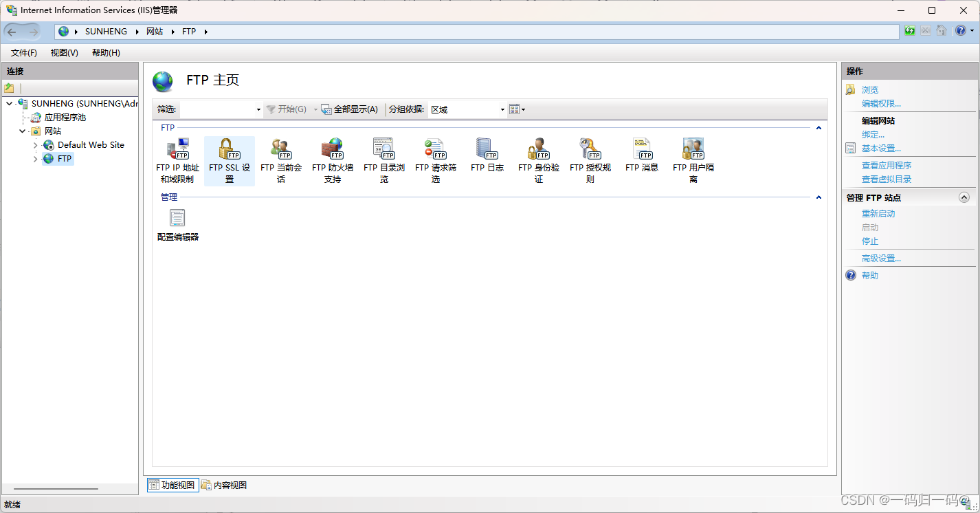980x513 pixels.
Task: Open FTP directory browsing icon
Action: point(384,161)
